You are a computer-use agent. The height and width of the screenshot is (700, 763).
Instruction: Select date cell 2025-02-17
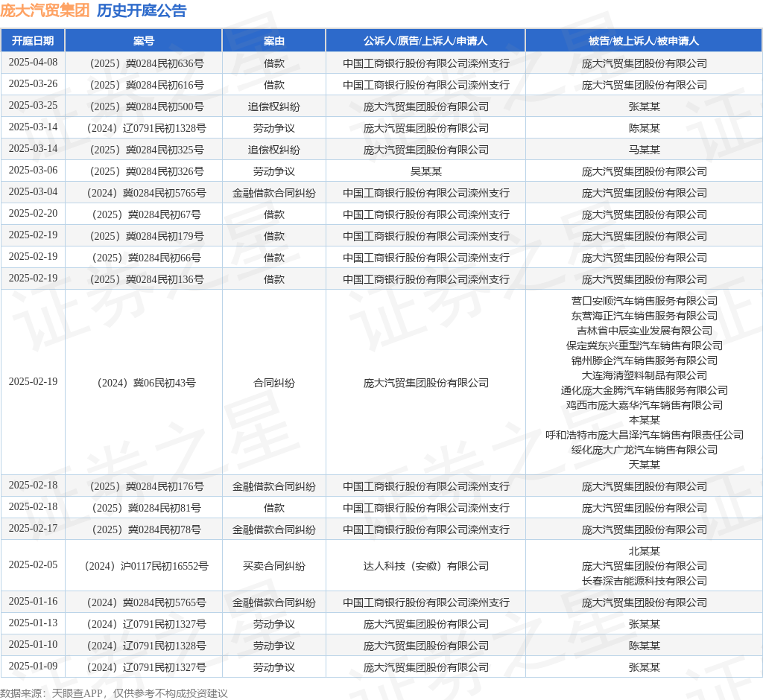pyautogui.click(x=33, y=528)
